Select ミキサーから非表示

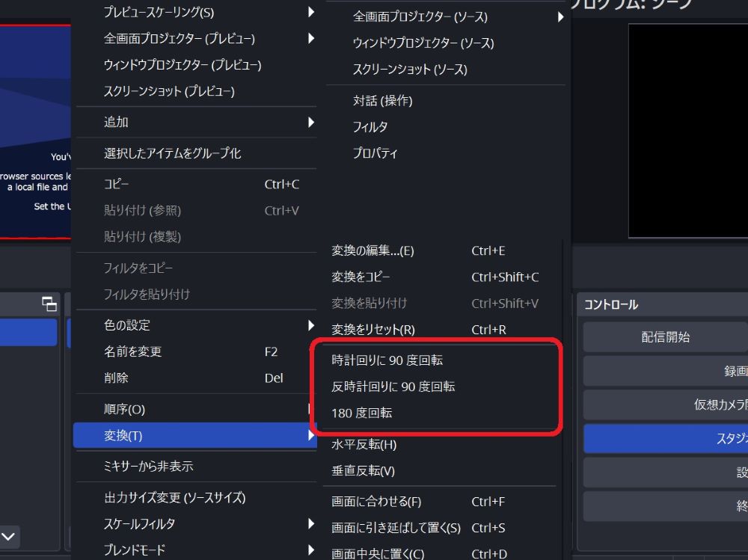(x=195, y=466)
